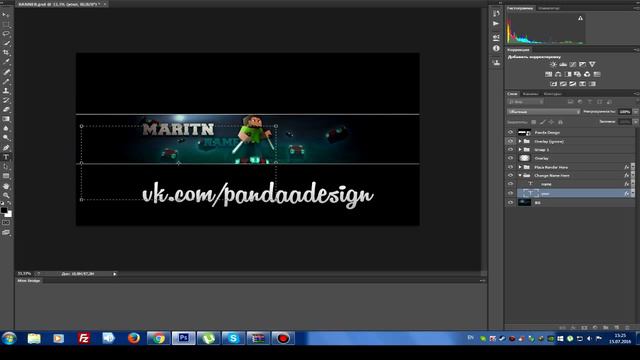Open the layer opacity slider arrow
The height and width of the screenshot is (360, 640).
click(636, 112)
